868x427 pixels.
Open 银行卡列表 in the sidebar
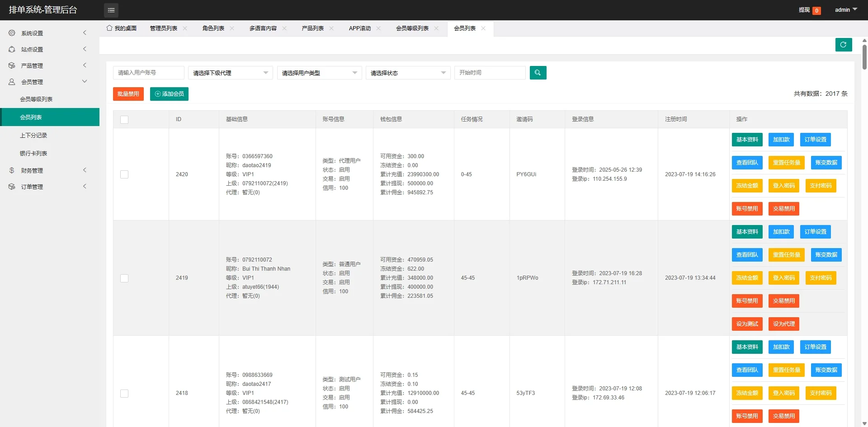point(33,154)
